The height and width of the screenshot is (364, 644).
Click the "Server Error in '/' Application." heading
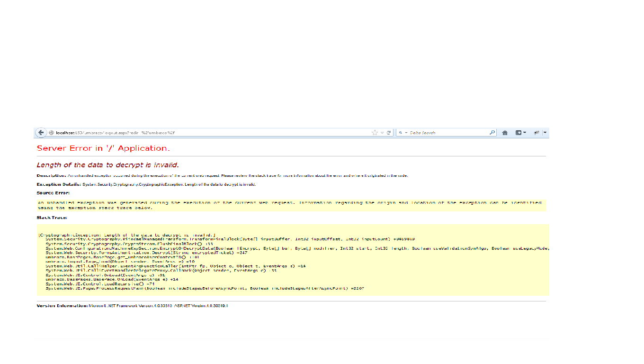[103, 148]
